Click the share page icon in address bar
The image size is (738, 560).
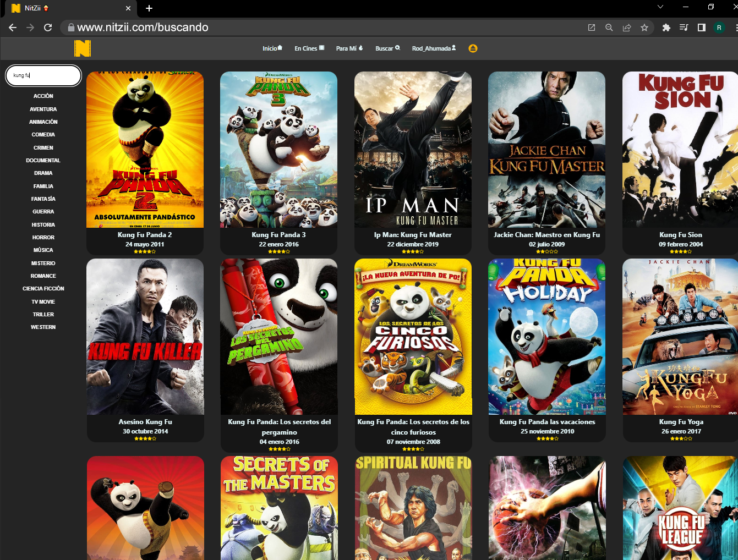pyautogui.click(x=626, y=28)
